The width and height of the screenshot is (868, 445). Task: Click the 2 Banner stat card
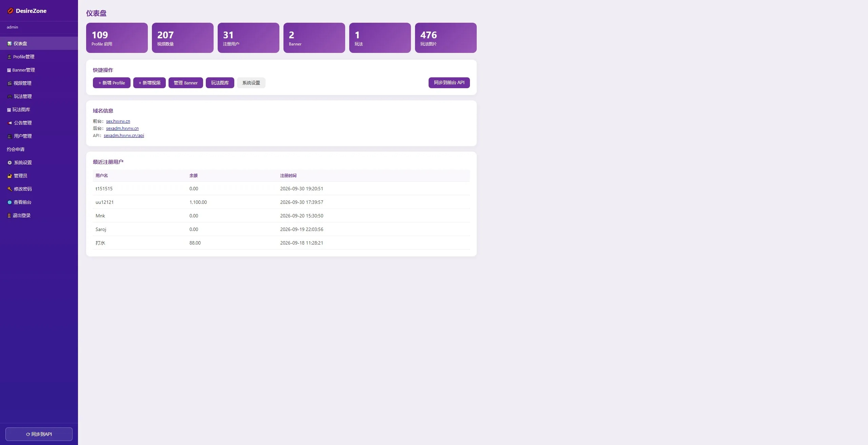click(314, 38)
